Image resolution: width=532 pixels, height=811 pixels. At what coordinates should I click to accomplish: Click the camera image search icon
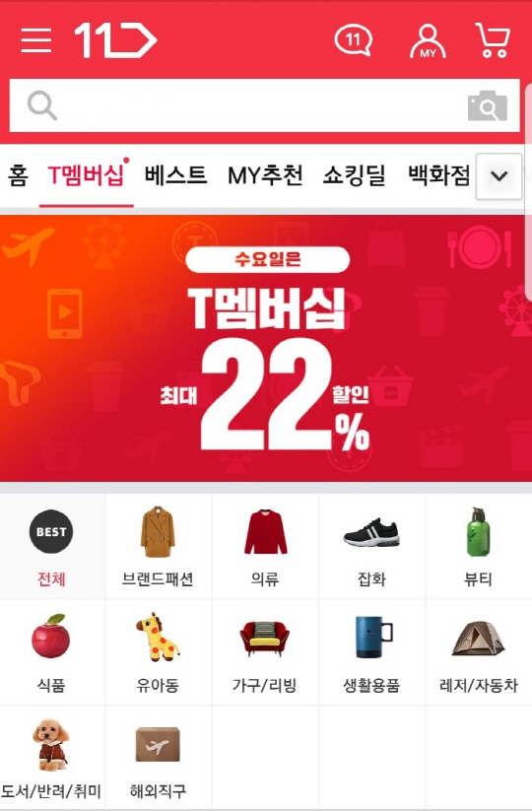tap(488, 105)
